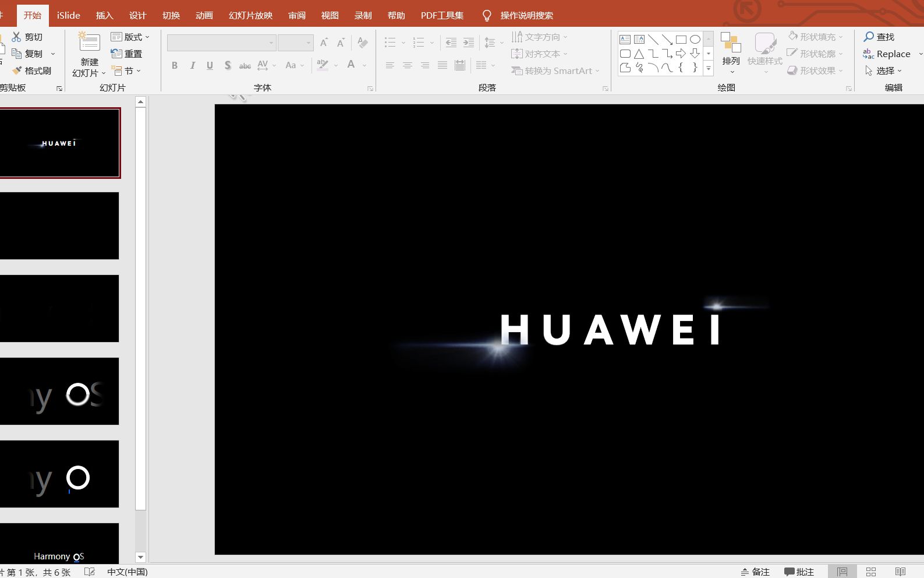Increase the list indent level
924x578 pixels.
469,43
